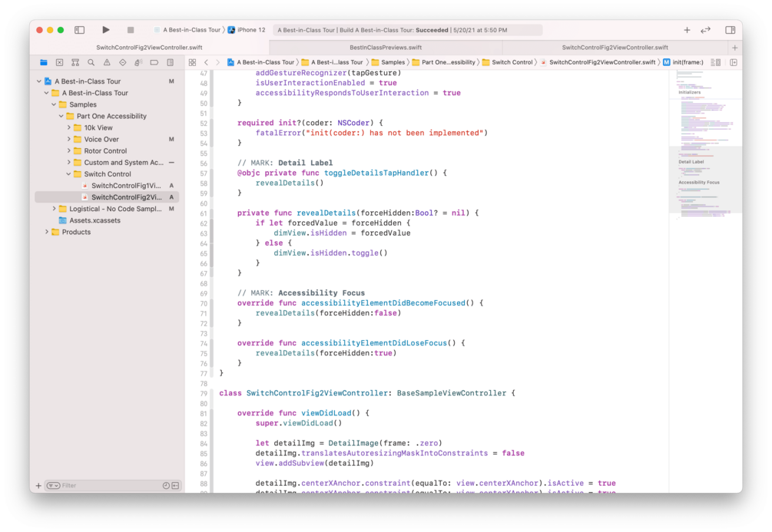Select SwitchControlFig1Vi... file in navigator
772x532 pixels.
point(126,186)
